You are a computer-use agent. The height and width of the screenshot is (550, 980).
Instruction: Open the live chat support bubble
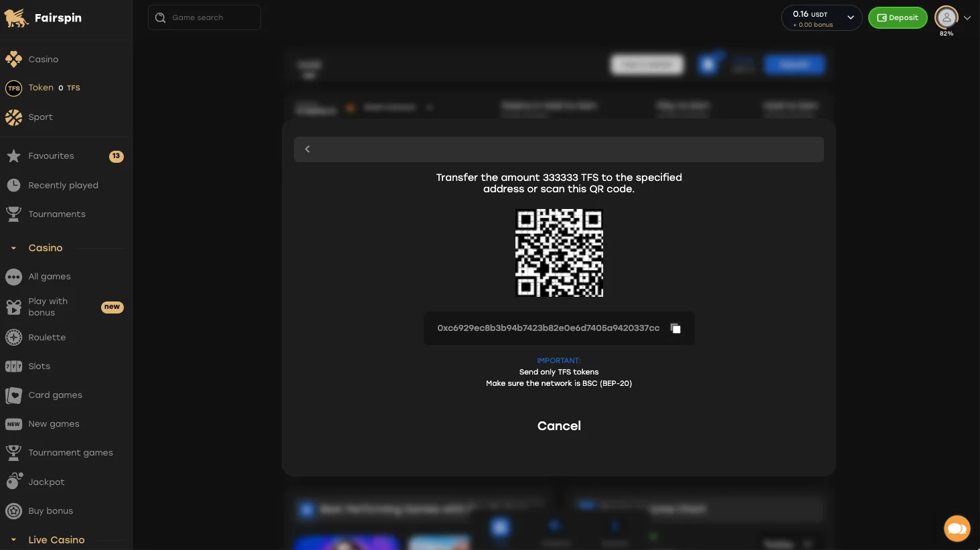[x=957, y=528]
